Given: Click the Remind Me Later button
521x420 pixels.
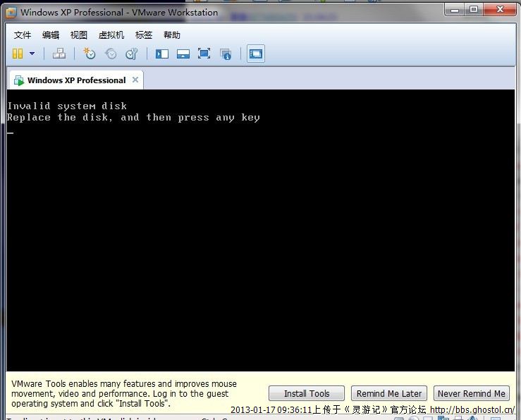Looking at the screenshot, I should point(389,393).
